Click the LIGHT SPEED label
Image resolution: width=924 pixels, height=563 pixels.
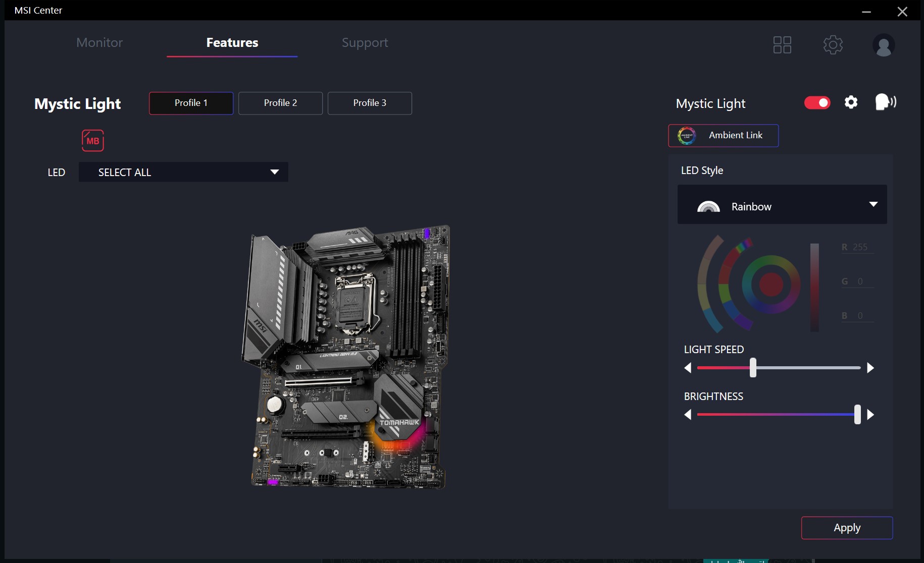pos(713,350)
